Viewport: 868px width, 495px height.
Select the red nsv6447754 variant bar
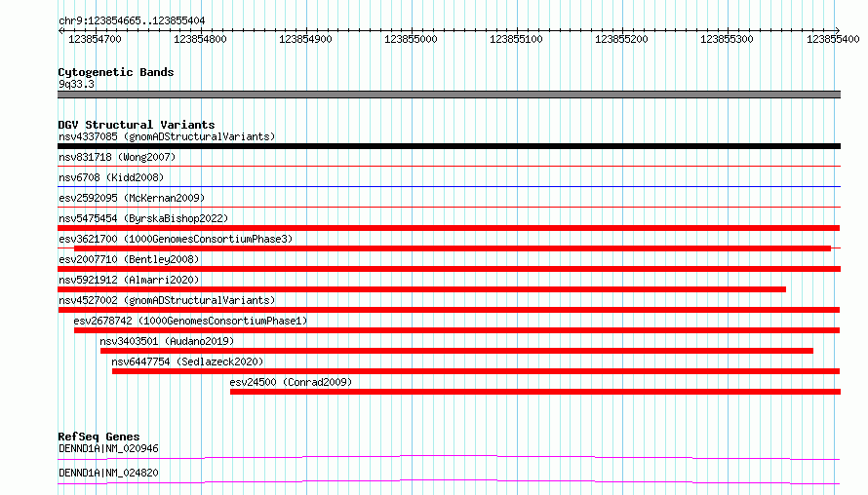pos(476,371)
